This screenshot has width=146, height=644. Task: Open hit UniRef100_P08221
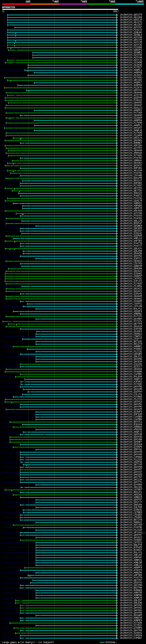(131, 100)
